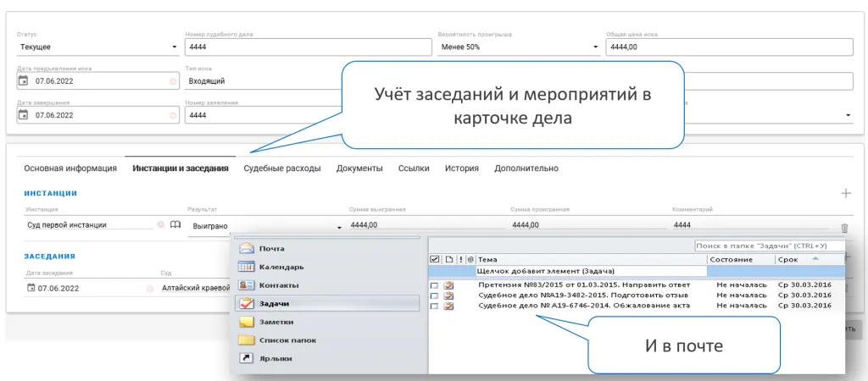Clear the Дата завершения date
This screenshot has width=868, height=381.
[173, 116]
